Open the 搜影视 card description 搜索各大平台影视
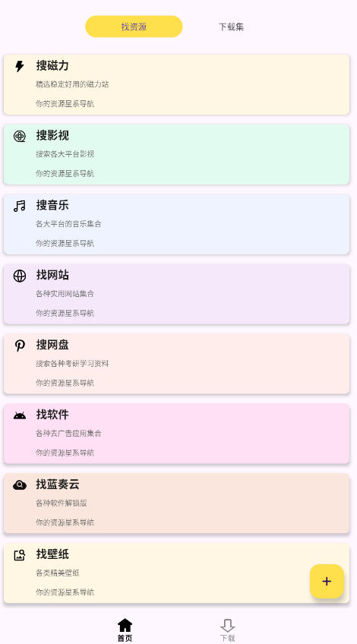Viewport: 357px width, 644px height. (x=65, y=154)
